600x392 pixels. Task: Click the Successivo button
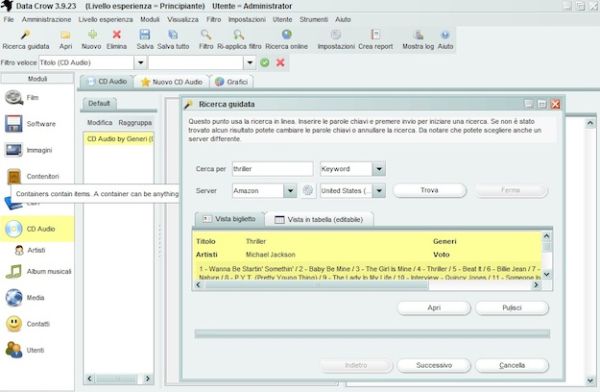[434, 365]
